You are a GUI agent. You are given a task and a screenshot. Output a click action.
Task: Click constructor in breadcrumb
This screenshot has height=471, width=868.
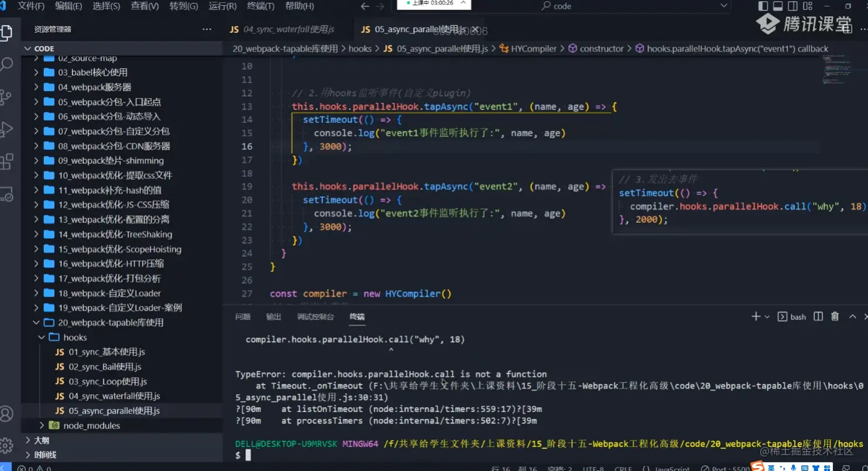(596, 49)
